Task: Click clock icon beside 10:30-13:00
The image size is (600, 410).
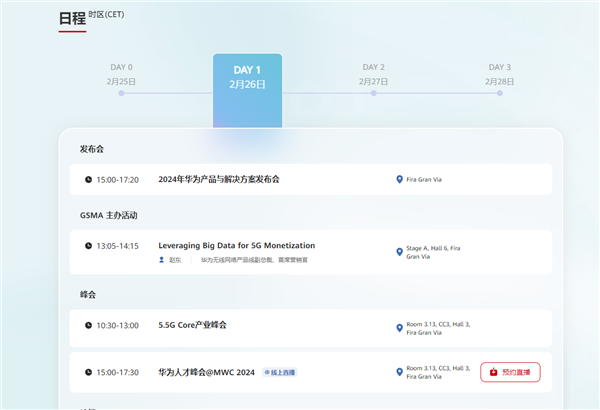Action: point(88,325)
